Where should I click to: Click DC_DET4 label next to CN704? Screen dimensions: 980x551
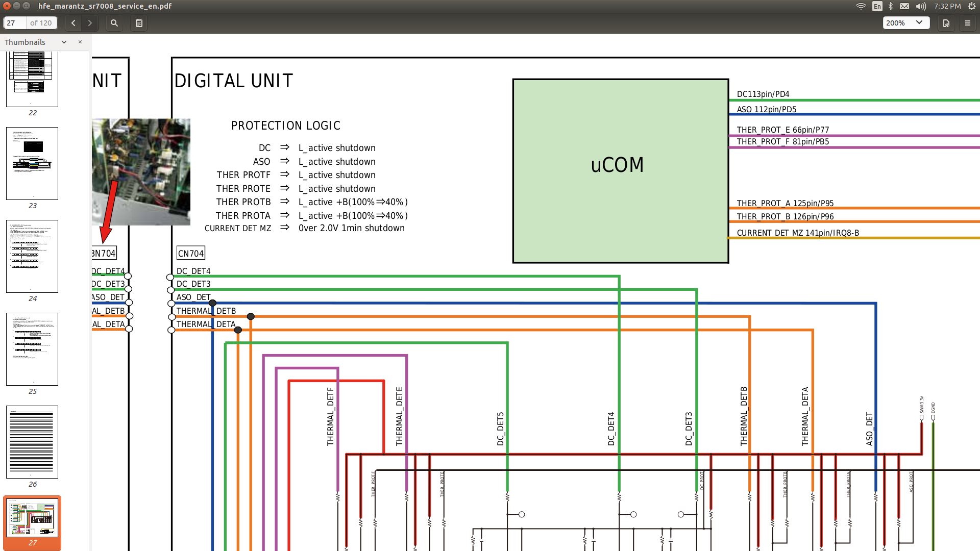(193, 271)
